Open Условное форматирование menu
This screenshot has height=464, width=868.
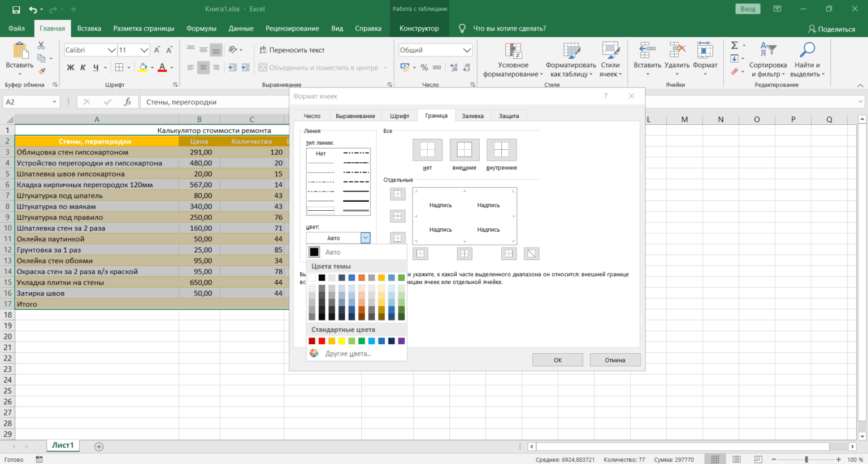pos(513,60)
